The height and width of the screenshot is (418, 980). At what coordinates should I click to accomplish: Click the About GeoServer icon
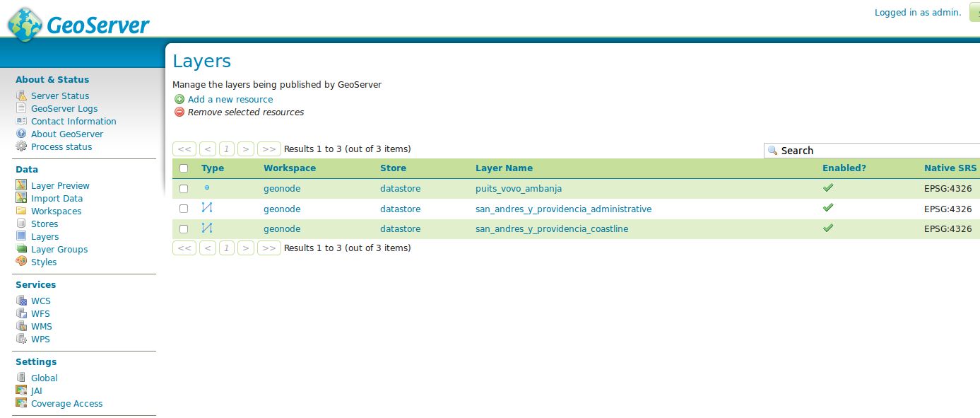click(21, 134)
